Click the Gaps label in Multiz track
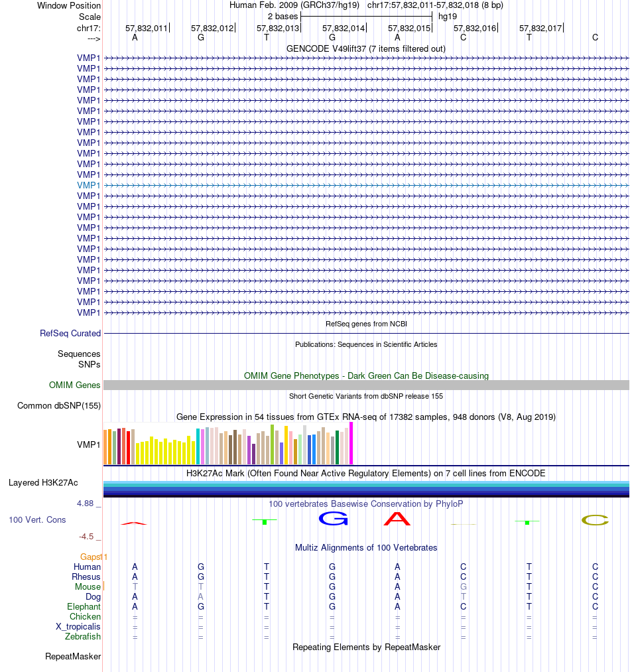The width and height of the screenshot is (630, 672). pos(91,557)
